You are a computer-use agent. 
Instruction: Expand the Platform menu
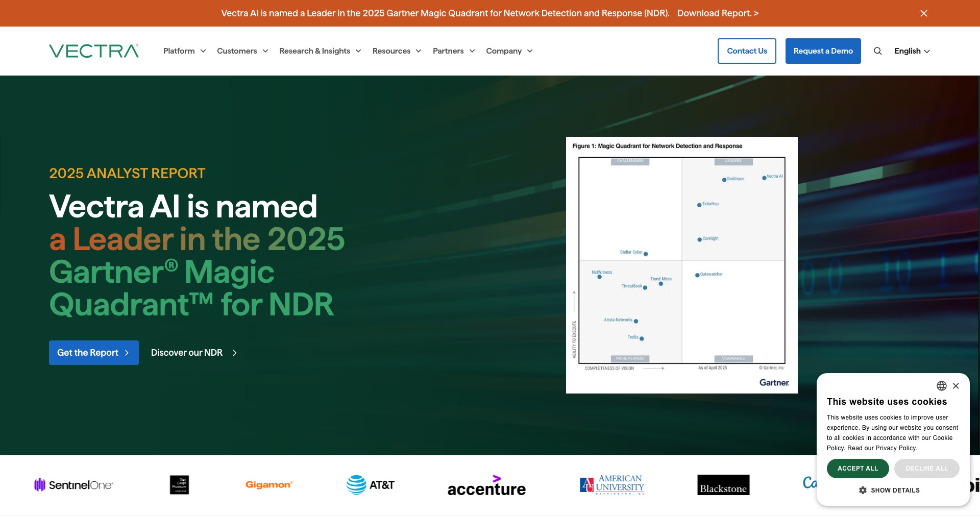coord(184,51)
